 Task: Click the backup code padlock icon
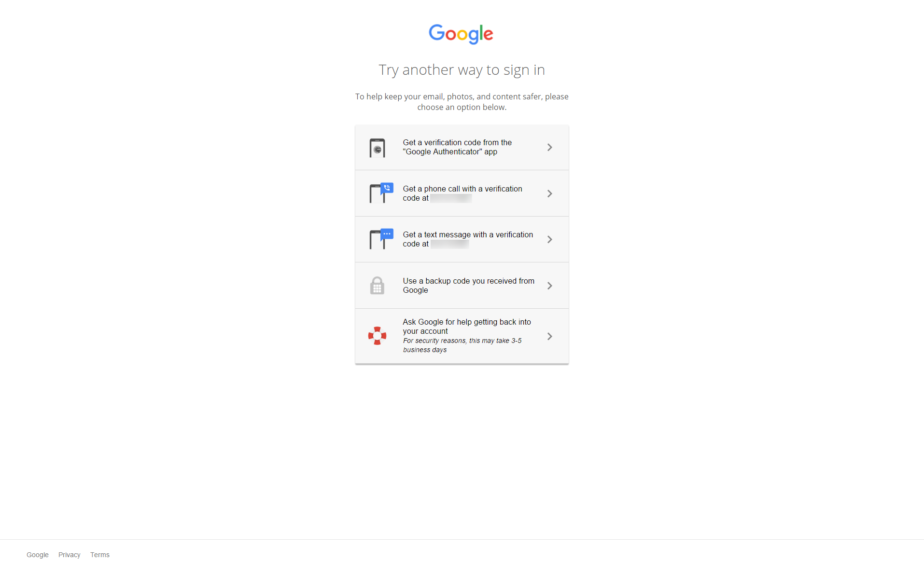tap(377, 286)
